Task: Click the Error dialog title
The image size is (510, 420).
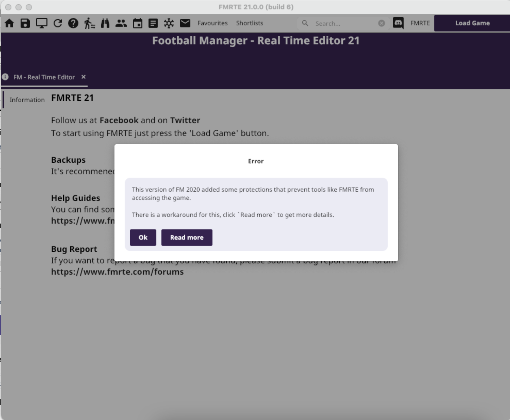Action: (x=256, y=161)
